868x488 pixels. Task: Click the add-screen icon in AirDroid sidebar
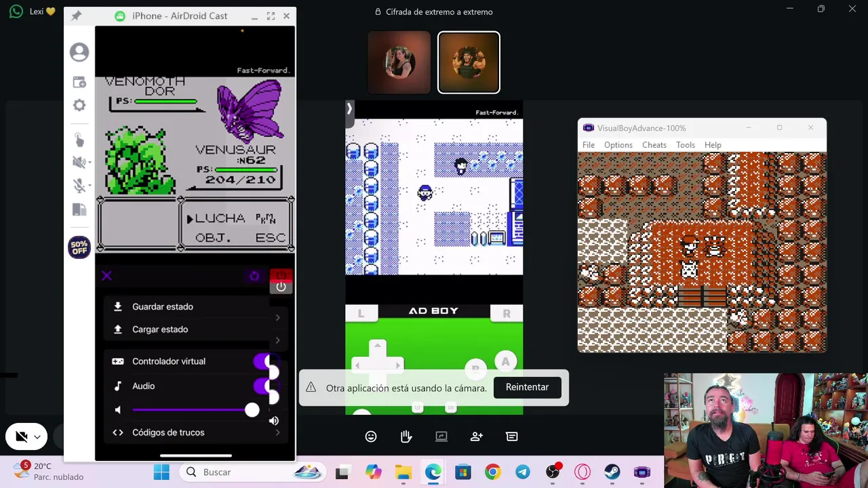coord(79,82)
